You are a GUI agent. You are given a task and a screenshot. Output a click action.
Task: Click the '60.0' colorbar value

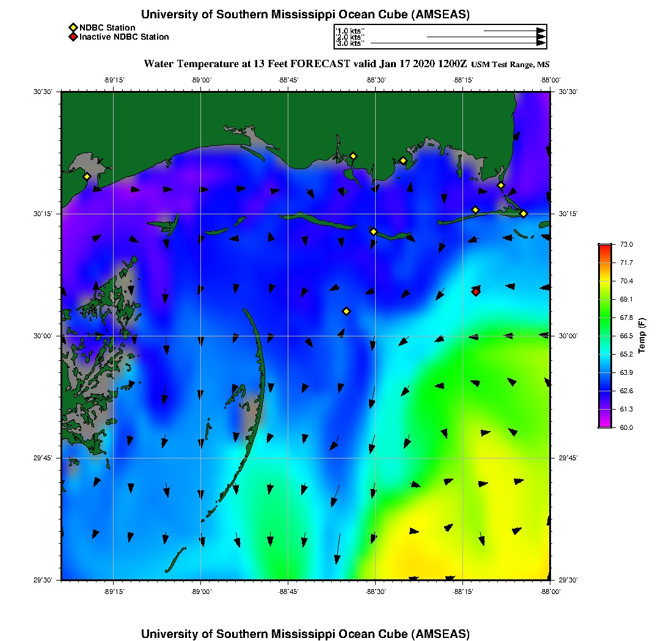(x=626, y=428)
